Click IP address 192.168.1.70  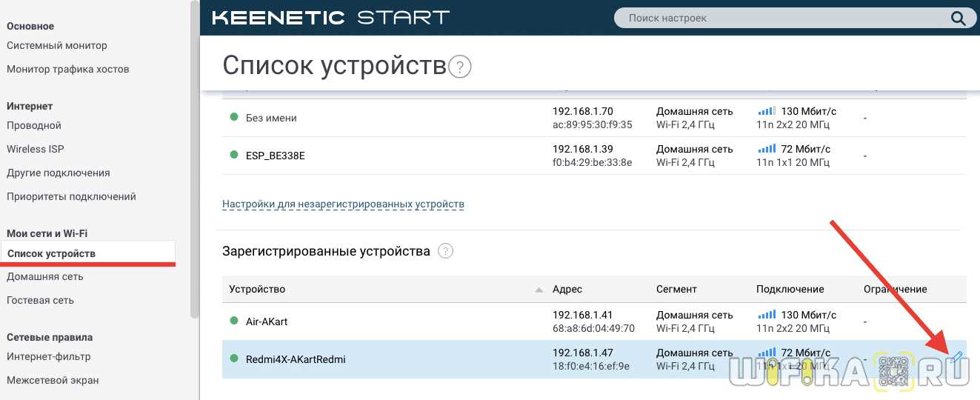click(583, 111)
